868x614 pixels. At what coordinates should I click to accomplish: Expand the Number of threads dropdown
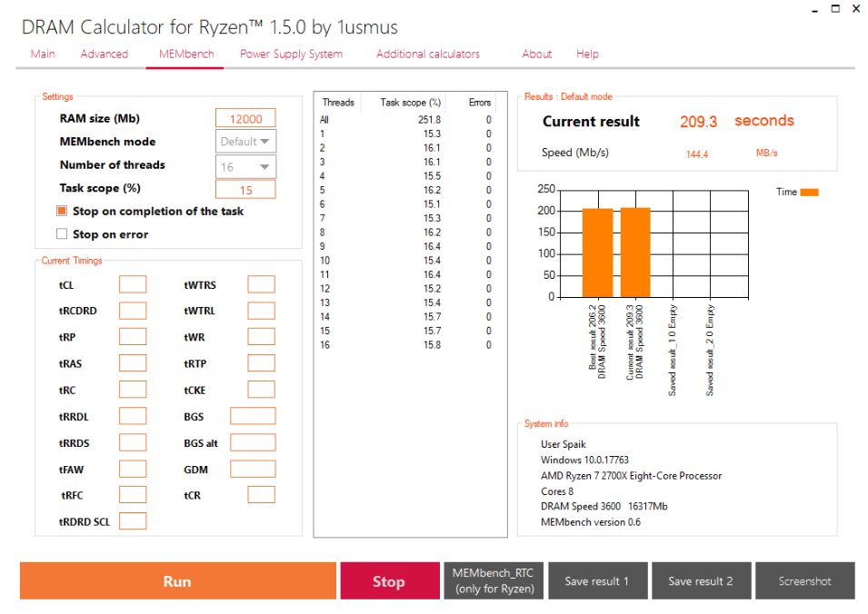(245, 167)
